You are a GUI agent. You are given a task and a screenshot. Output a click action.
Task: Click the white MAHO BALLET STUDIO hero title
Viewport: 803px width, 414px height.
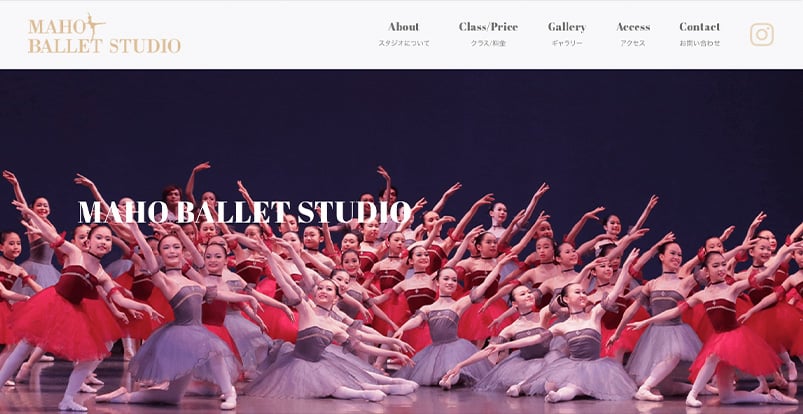pyautogui.click(x=245, y=212)
